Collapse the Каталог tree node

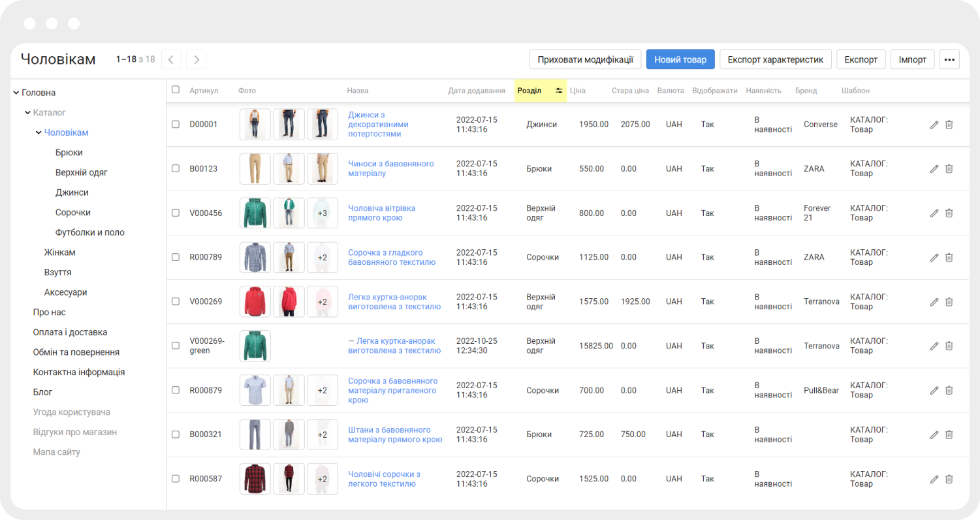tap(27, 113)
